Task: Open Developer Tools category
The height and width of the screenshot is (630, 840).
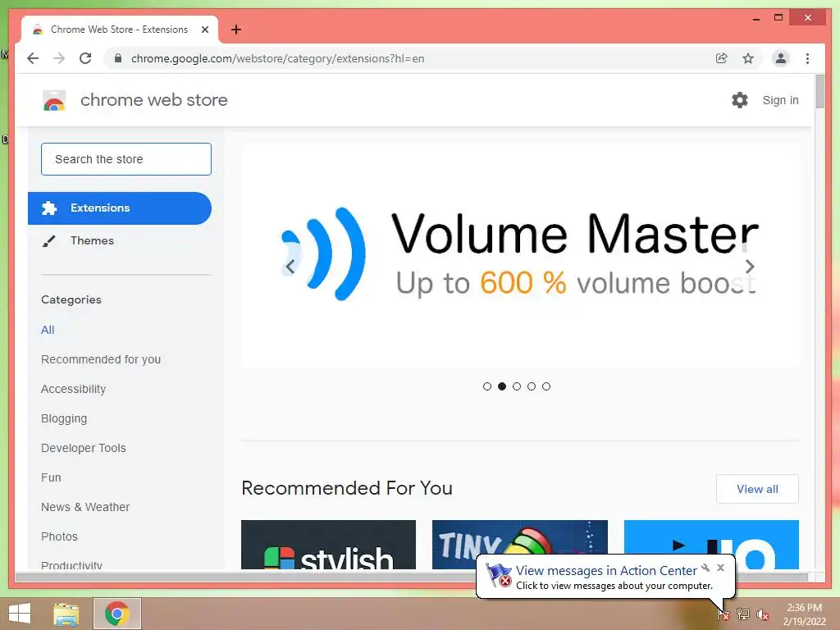Action: tap(84, 448)
